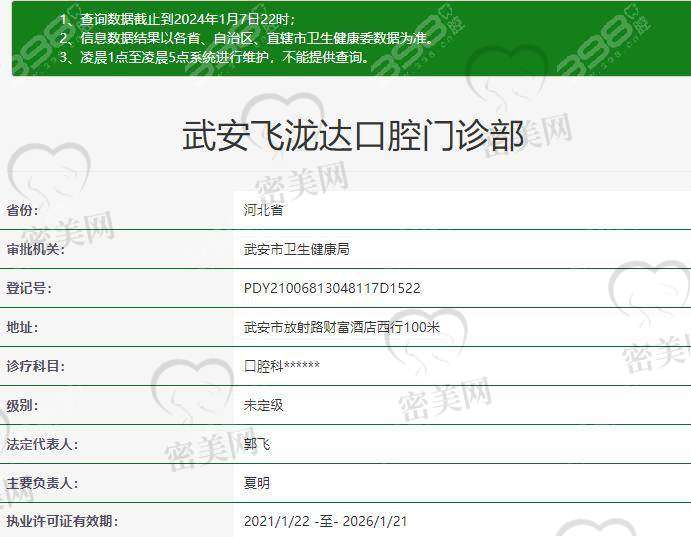
Task: Select the 审批机关 row label
Action: pyautogui.click(x=35, y=249)
